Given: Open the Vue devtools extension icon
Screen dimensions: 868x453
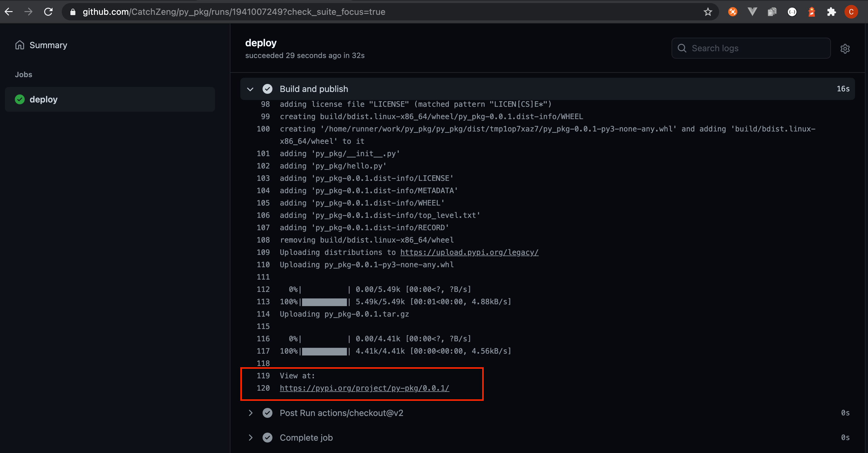Looking at the screenshot, I should pos(752,12).
